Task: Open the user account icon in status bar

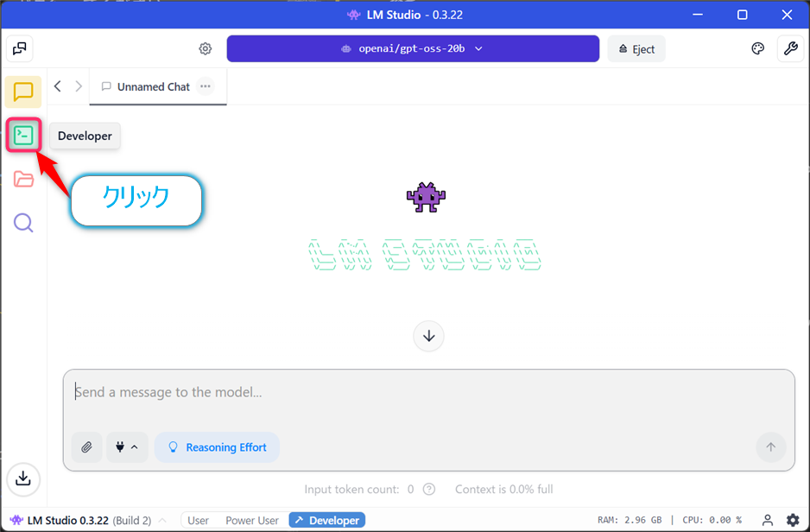Action: coord(768,520)
